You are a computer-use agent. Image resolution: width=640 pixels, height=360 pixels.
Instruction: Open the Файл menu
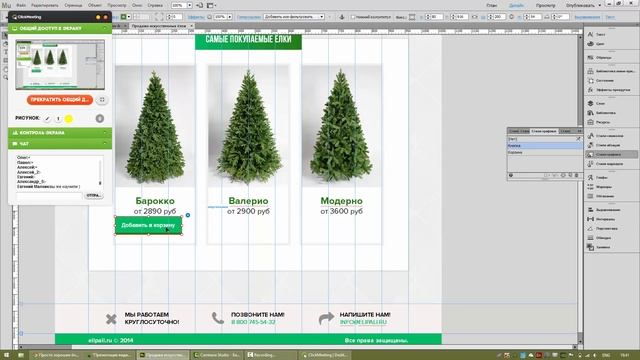pos(21,5)
